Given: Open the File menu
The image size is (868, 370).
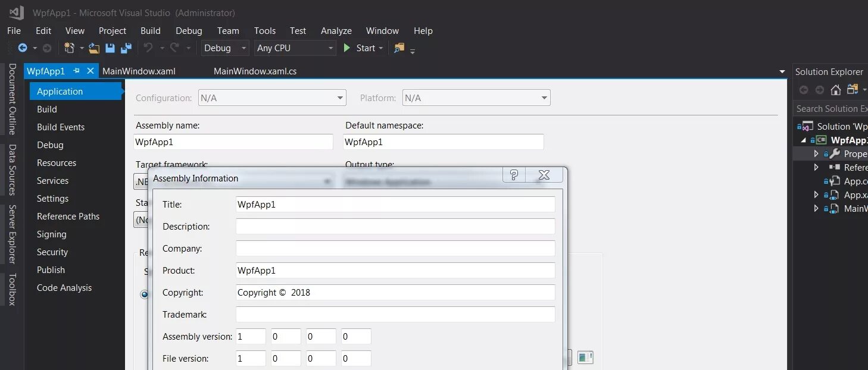Looking at the screenshot, I should click(14, 30).
